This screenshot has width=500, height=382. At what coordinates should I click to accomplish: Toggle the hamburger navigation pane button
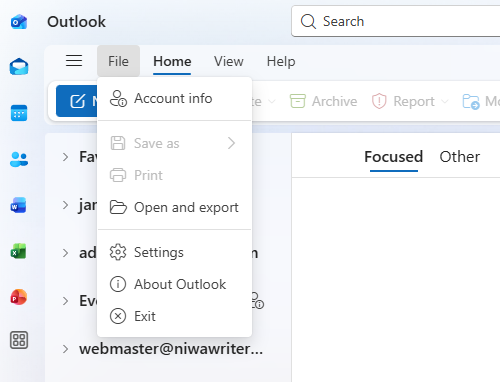(74, 61)
